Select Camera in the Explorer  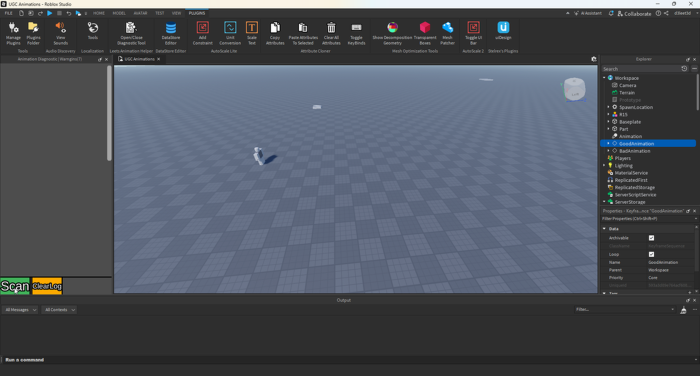point(627,85)
